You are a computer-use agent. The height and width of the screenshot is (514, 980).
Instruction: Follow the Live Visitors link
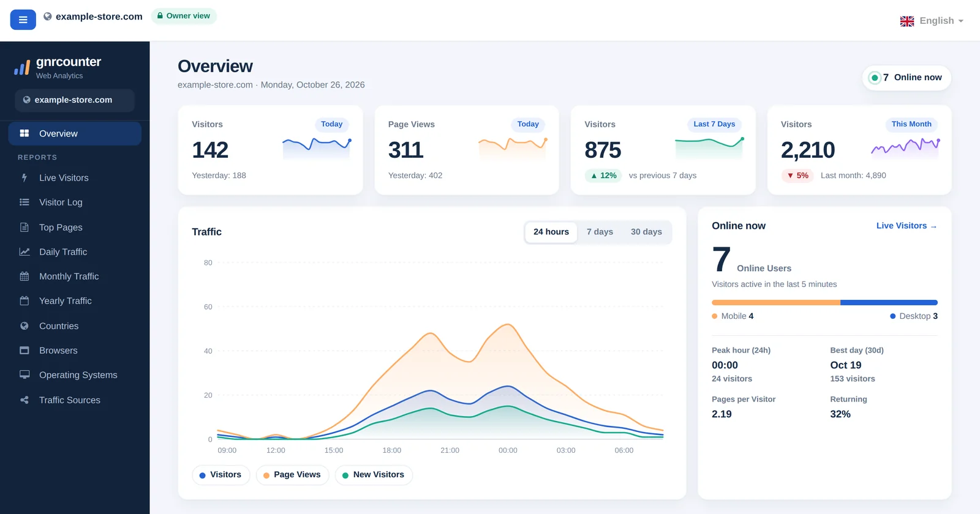907,226
